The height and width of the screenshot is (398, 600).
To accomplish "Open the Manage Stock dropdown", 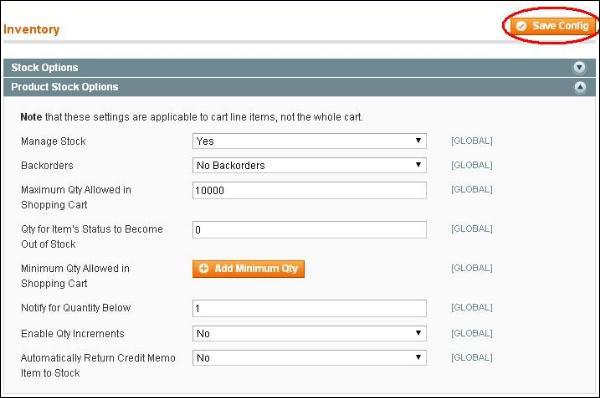I will pos(309,141).
